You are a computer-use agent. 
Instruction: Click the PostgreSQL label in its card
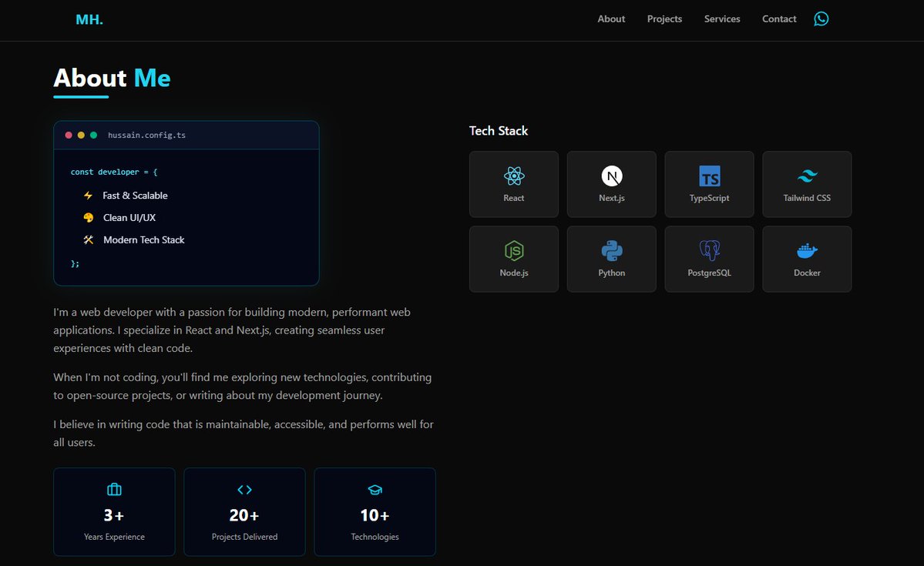coord(710,273)
